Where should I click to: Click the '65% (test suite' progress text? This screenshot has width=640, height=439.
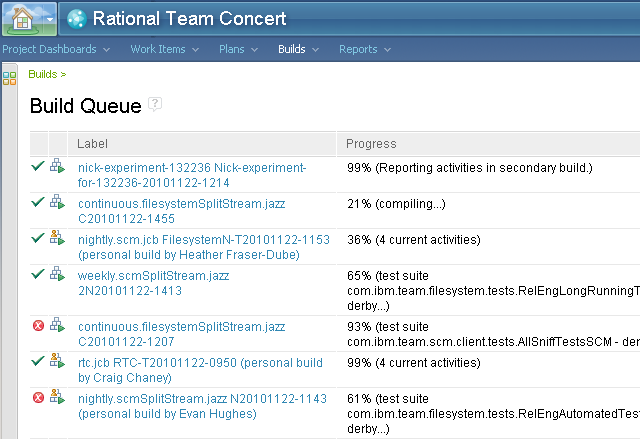[x=388, y=276]
